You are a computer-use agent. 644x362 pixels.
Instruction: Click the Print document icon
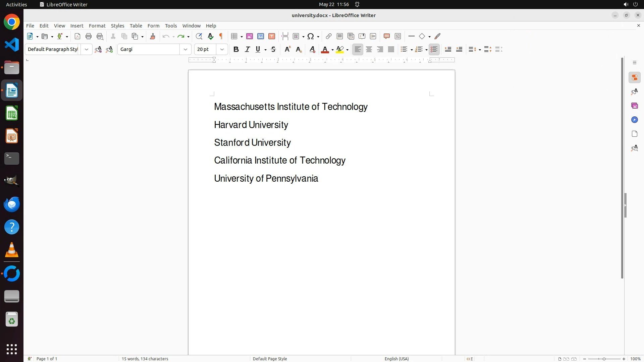pos(89,37)
